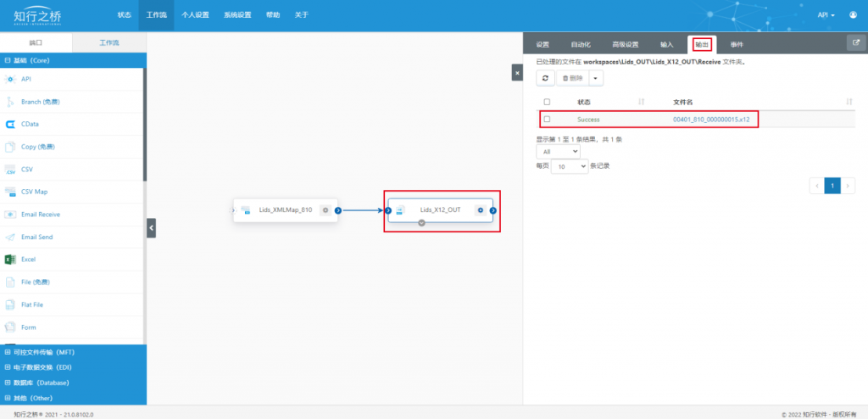Open the pop-out external window icon
868x419 pixels.
coord(856,43)
